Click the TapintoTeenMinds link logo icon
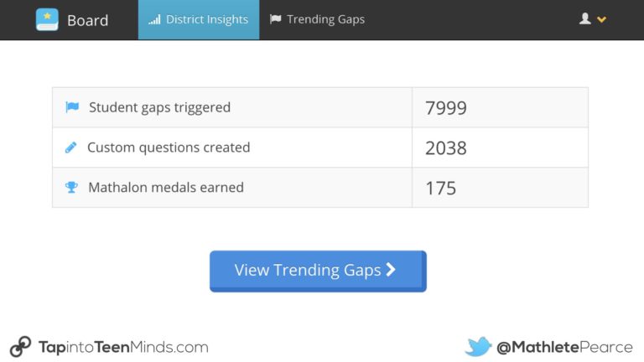This screenshot has width=644, height=362. [x=20, y=346]
